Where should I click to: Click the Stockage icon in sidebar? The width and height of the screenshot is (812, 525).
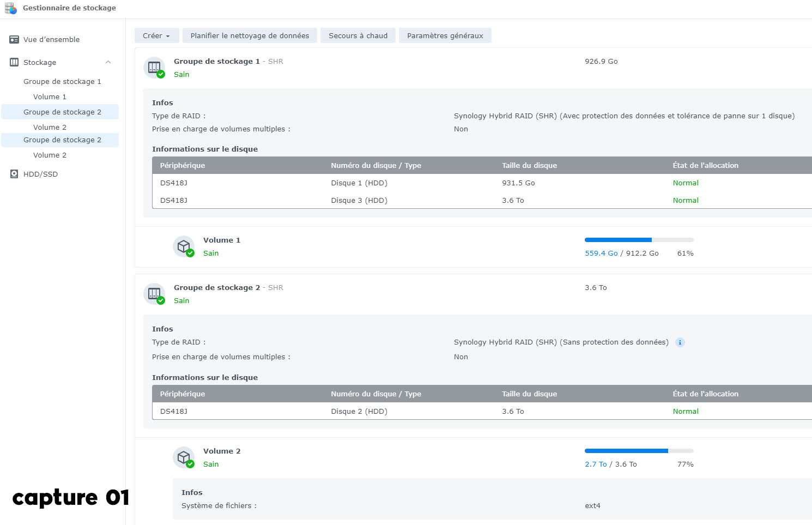tap(14, 63)
